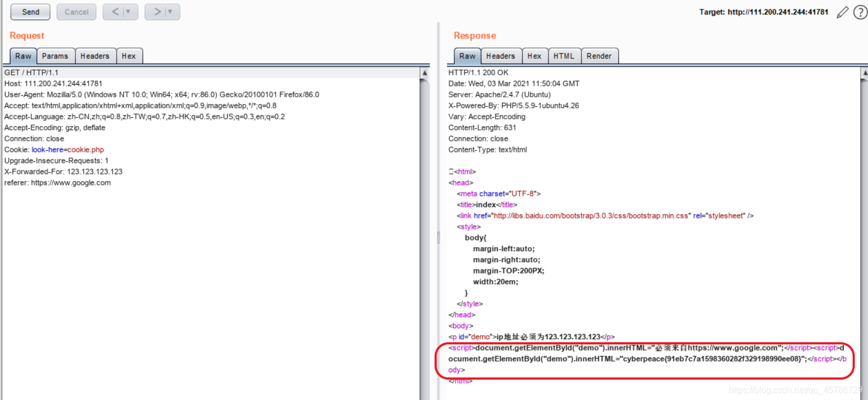Switch to the Response HTML tab
Screen dimensions: 868x400
tap(564, 56)
